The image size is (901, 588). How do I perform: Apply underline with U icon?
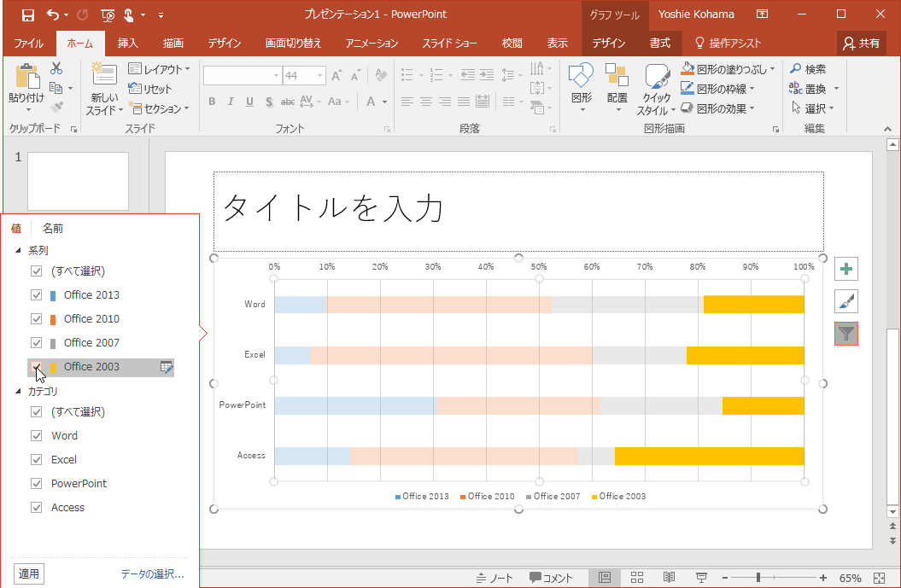(249, 102)
